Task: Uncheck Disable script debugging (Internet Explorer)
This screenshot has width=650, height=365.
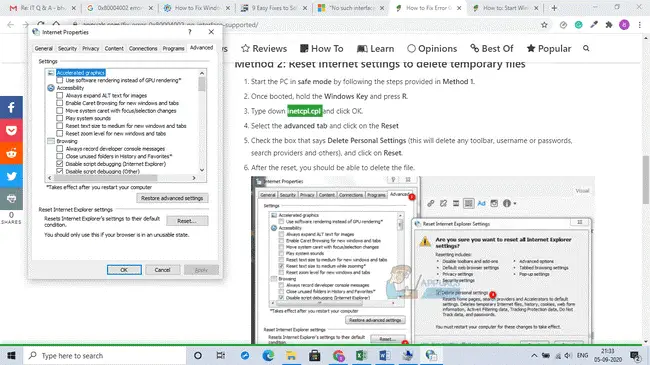Action: [60, 164]
